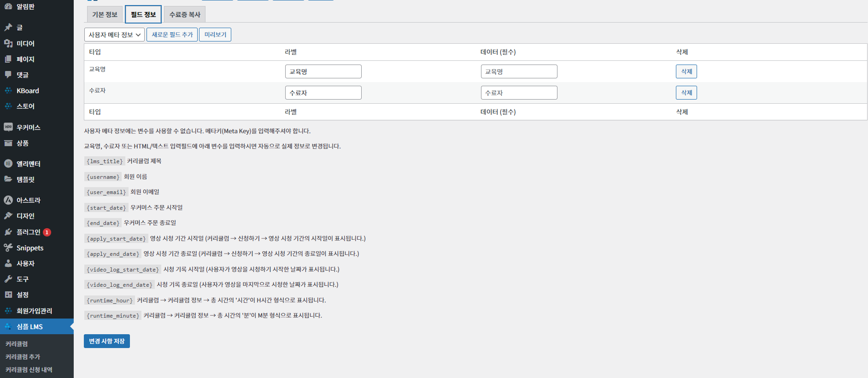The image size is (868, 378).
Task: Click the paintbrush icon beside 디자인
Action: pos(8,216)
